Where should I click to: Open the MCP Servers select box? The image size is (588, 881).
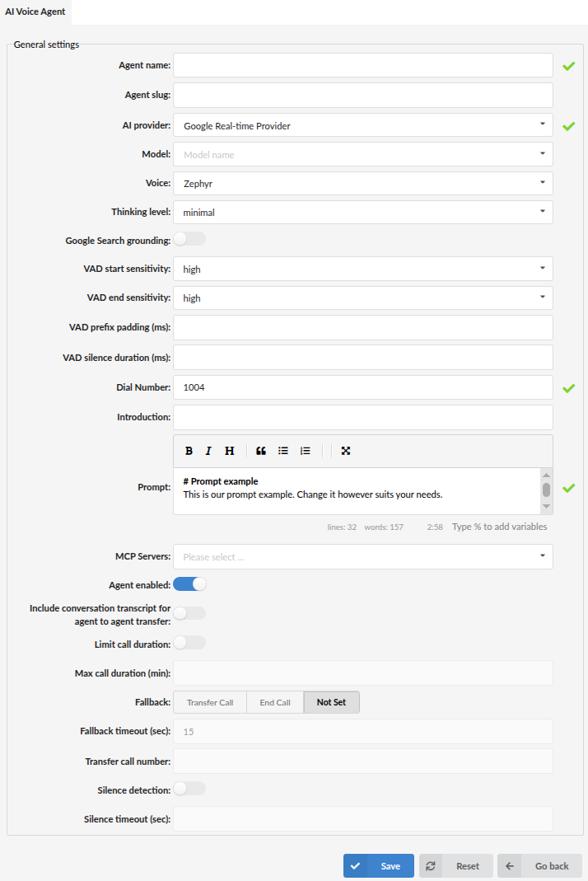363,557
